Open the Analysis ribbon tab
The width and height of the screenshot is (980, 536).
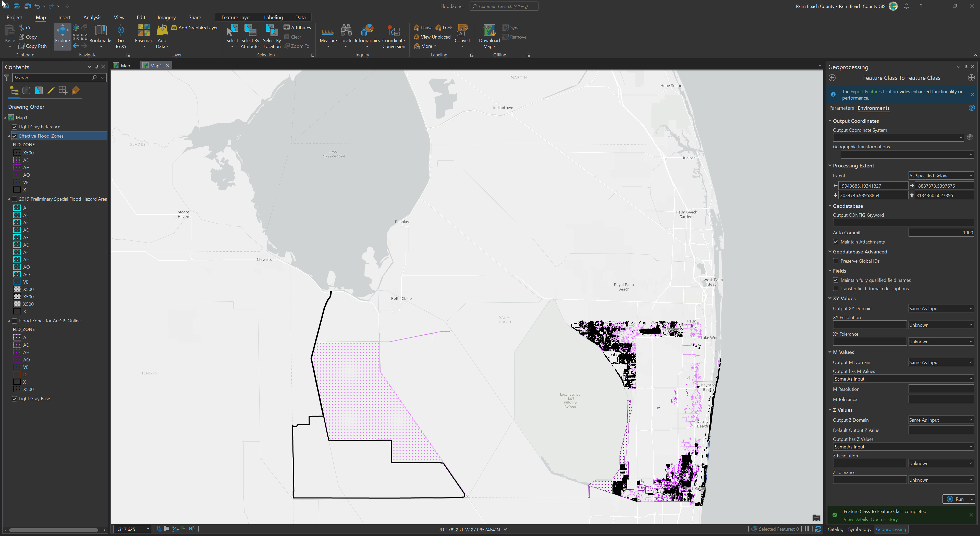[92, 18]
